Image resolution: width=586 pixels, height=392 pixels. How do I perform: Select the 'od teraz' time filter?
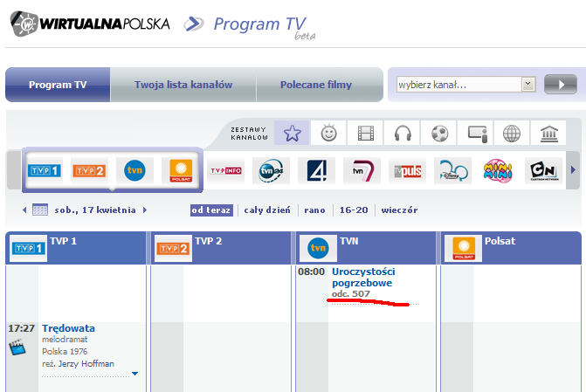pyautogui.click(x=211, y=210)
